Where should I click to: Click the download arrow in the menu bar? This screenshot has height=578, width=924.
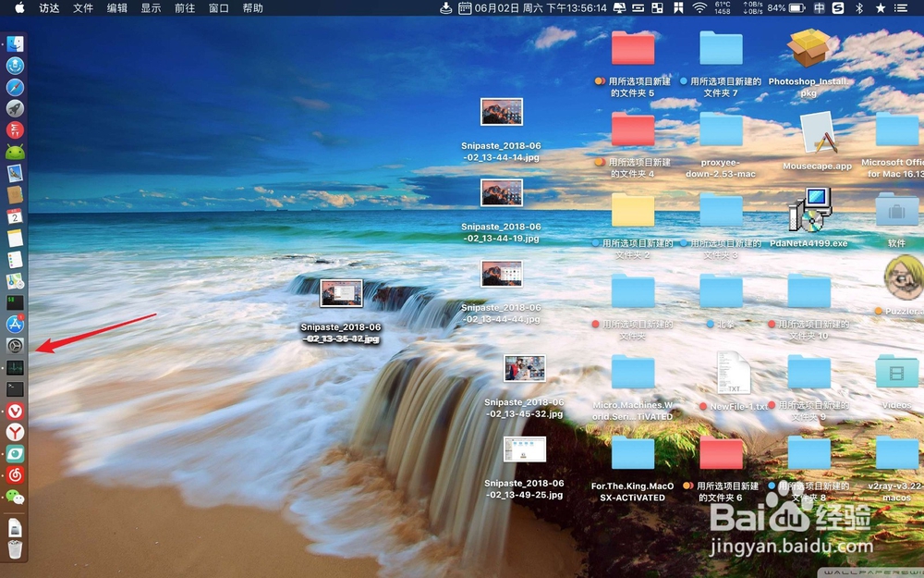pyautogui.click(x=445, y=9)
